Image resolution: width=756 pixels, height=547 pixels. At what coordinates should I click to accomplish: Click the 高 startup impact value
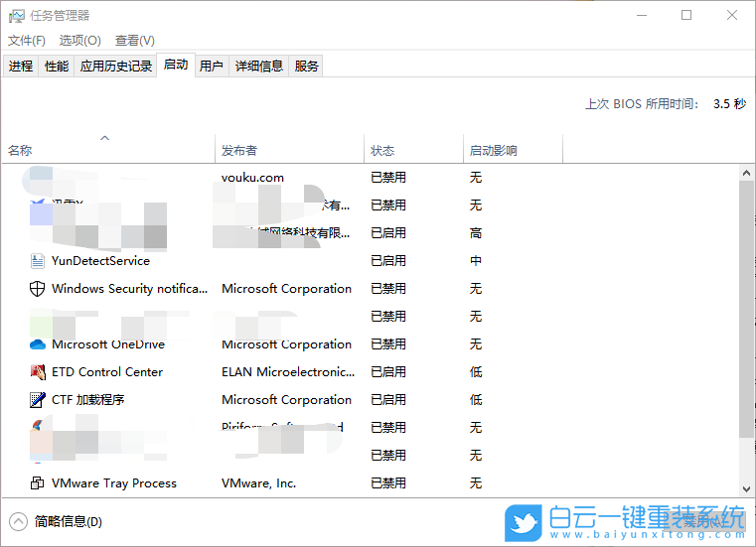pos(476,233)
